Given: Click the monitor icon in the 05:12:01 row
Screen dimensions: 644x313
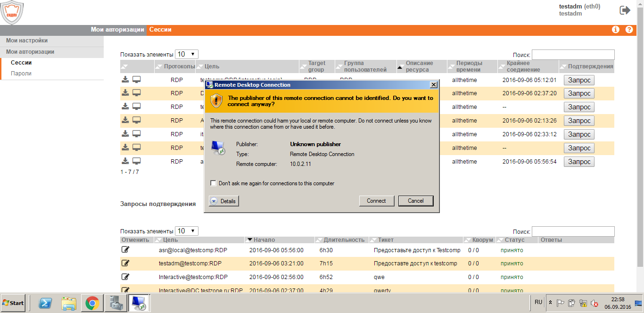Looking at the screenshot, I should pos(137,79).
